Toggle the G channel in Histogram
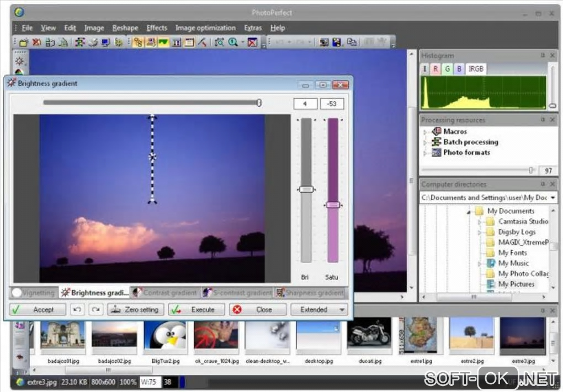This screenshot has height=392, width=563. pos(448,69)
